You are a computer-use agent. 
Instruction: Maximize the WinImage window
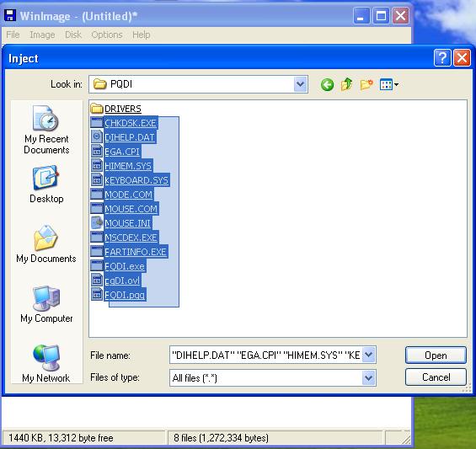point(381,15)
